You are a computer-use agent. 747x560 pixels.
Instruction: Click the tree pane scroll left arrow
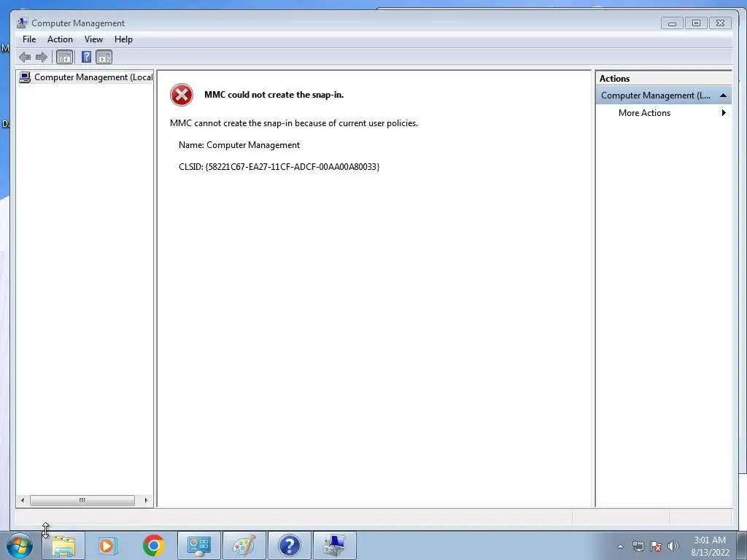pos(23,500)
